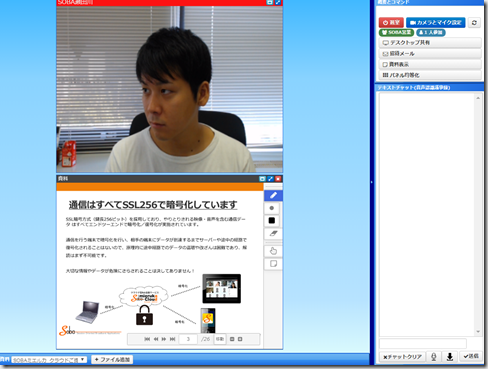Download the chat log with arrow icon
The image size is (488, 369).
point(450,357)
